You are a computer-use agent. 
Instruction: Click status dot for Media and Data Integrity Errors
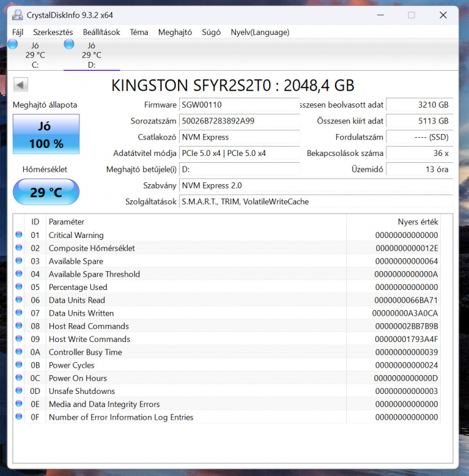(x=19, y=404)
